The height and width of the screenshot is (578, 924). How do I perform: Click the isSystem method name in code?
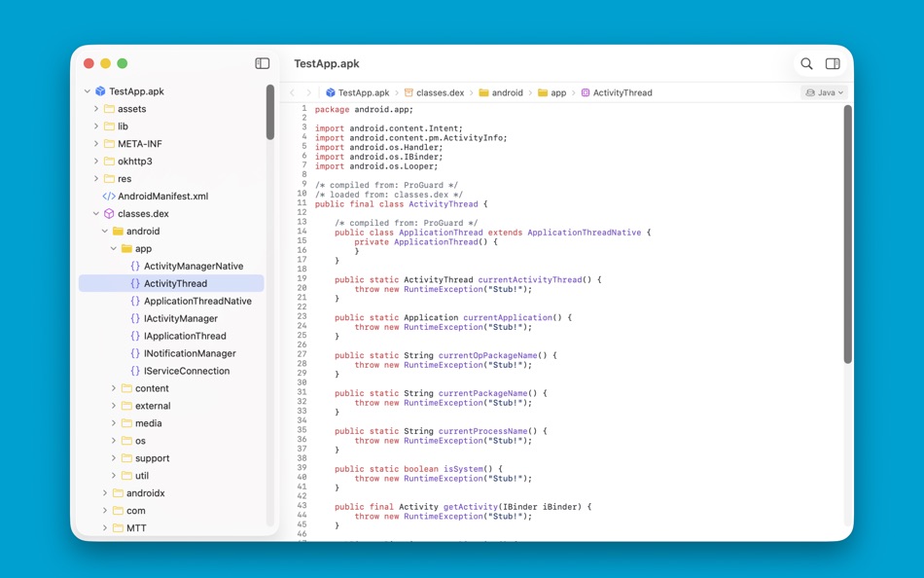[463, 469]
